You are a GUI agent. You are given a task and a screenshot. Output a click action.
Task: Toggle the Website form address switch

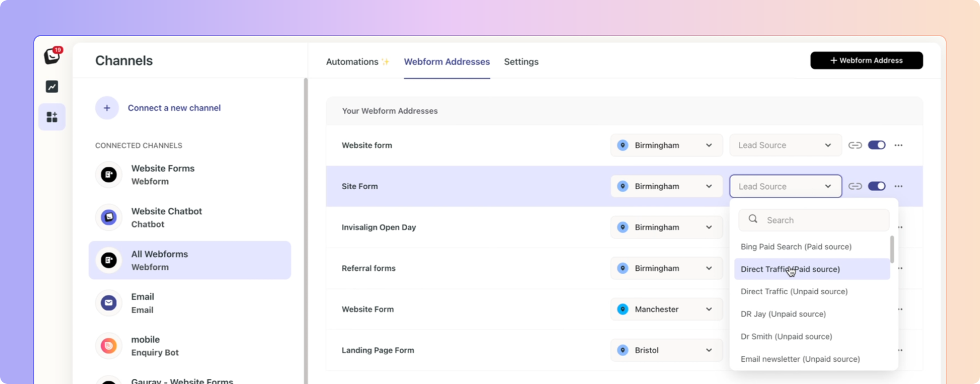click(x=877, y=145)
